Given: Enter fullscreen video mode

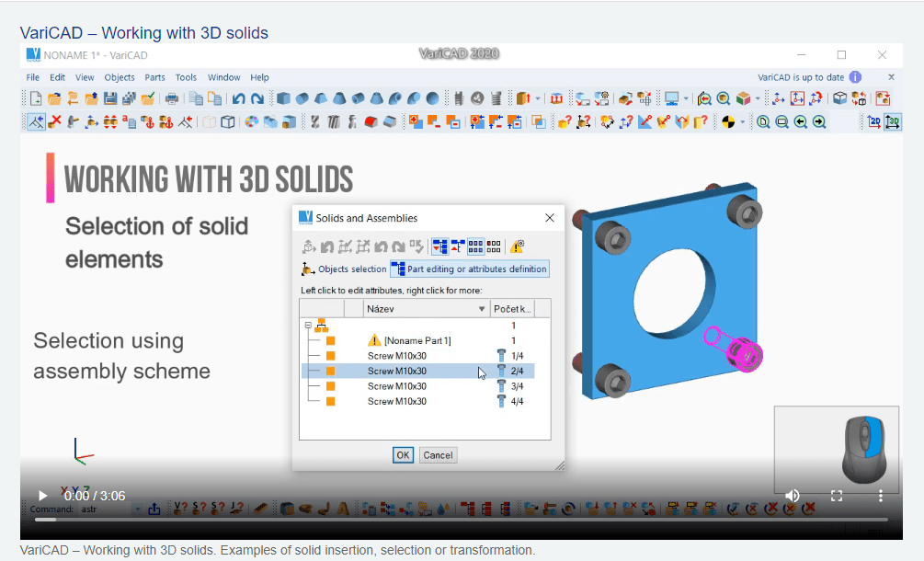Looking at the screenshot, I should [x=837, y=496].
